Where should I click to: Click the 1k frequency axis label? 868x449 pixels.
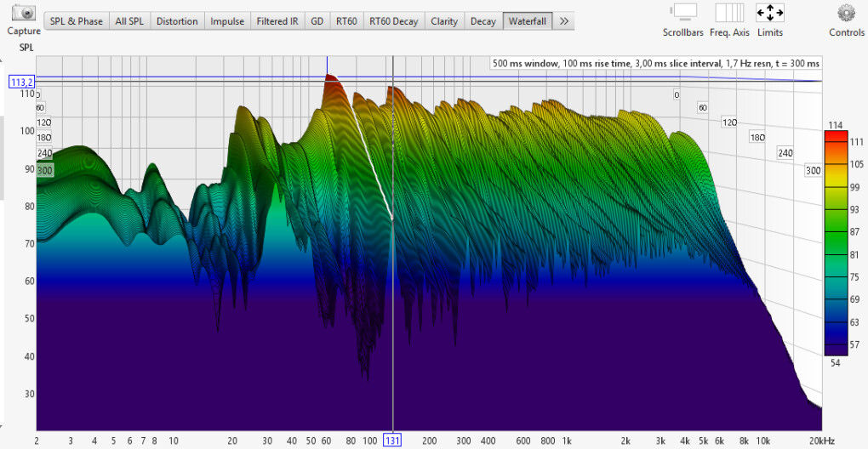pos(566,440)
